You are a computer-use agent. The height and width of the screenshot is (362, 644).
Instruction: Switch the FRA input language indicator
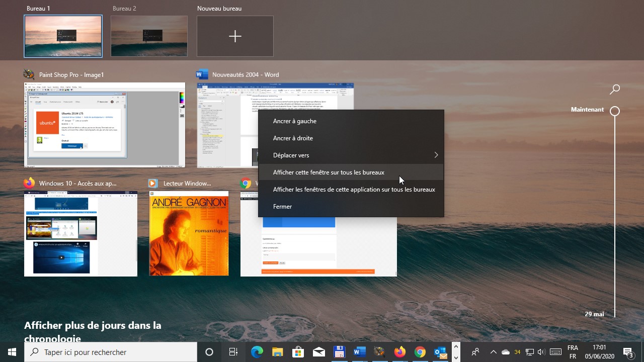tap(573, 352)
